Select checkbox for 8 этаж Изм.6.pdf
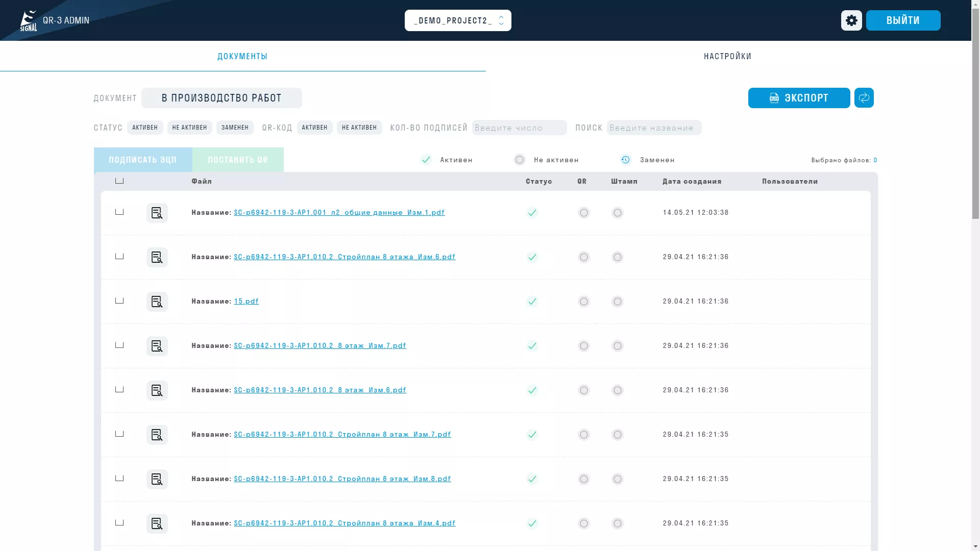The image size is (980, 551). coord(119,389)
